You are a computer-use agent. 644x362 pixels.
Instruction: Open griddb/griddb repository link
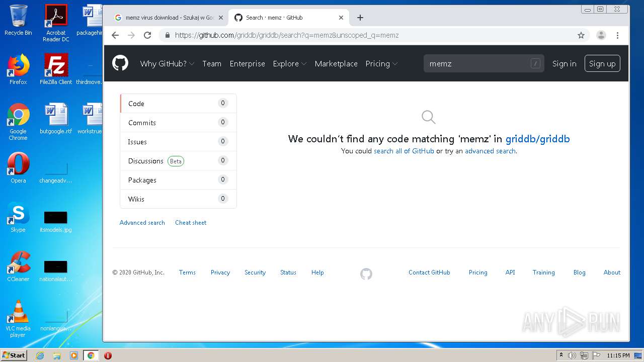[537, 139]
